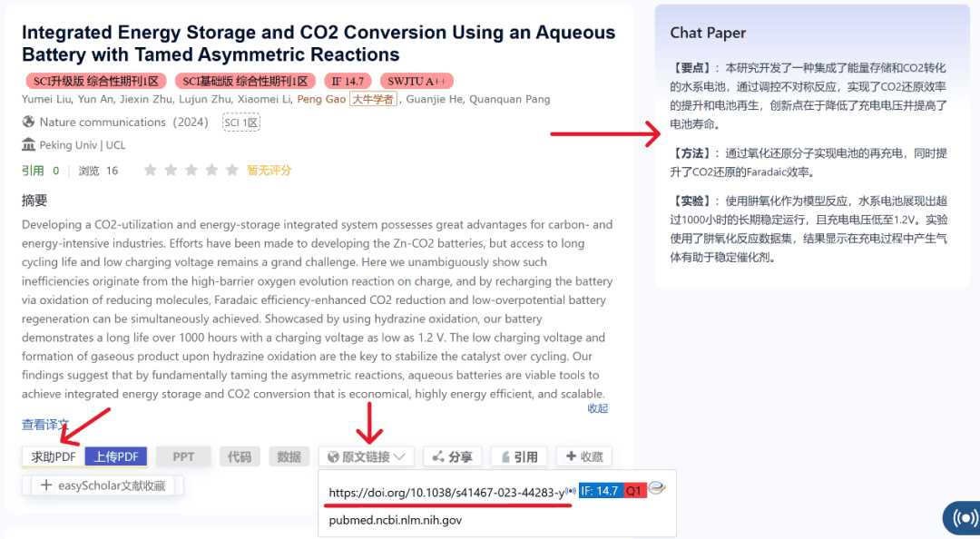Click the 上传PDF upload button

(x=116, y=456)
